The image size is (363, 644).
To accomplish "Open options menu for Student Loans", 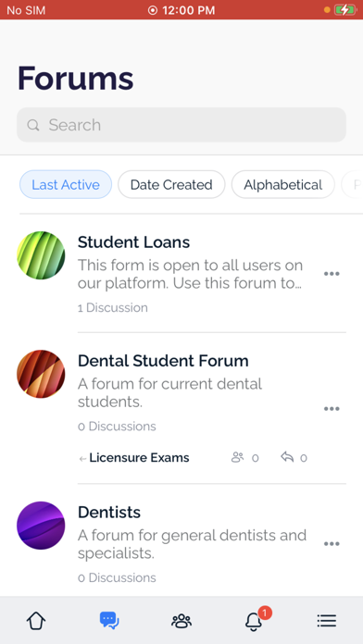I will click(x=332, y=274).
